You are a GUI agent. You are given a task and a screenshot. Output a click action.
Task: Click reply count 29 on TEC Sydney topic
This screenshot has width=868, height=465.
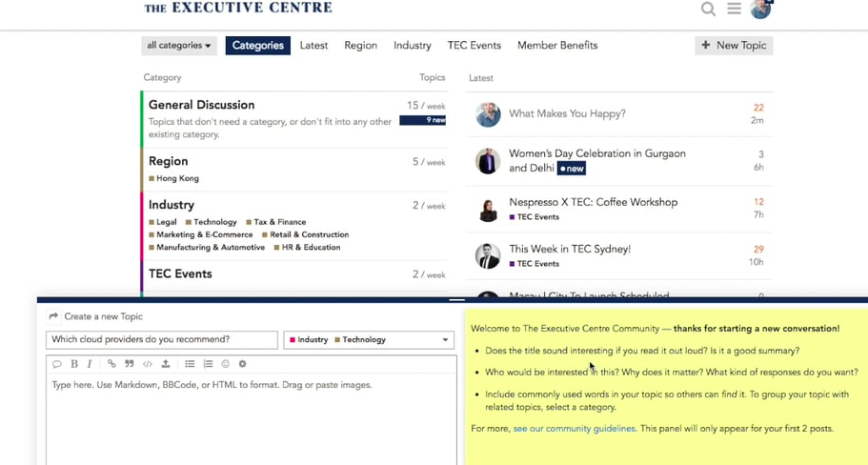tap(758, 249)
